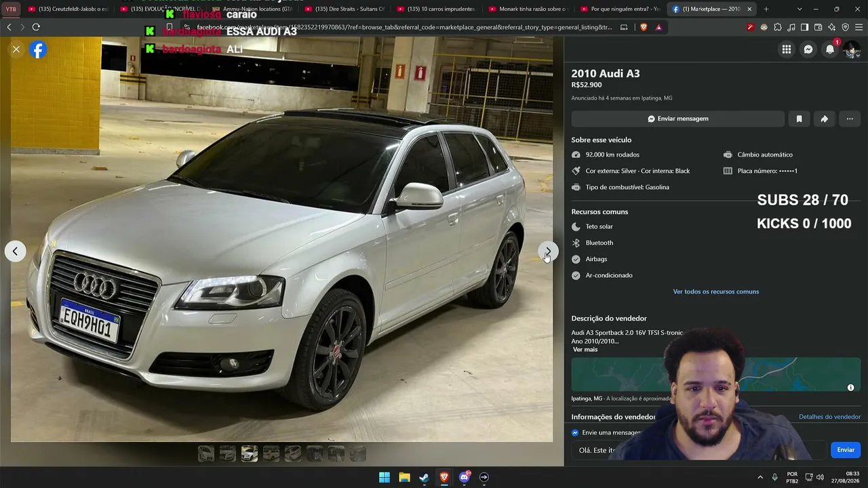Open the Brave Shields lion icon
The image size is (868, 488).
coord(644,27)
